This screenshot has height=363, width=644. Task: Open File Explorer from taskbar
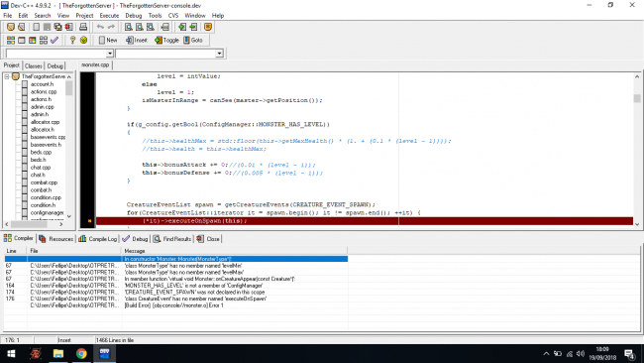click(58, 353)
